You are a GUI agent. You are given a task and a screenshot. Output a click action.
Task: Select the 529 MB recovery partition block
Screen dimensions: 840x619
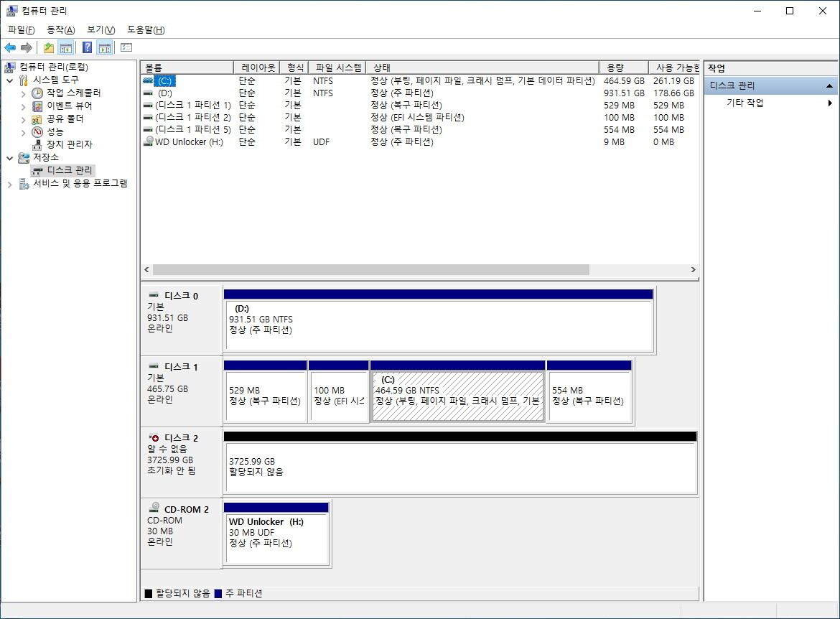(x=265, y=392)
